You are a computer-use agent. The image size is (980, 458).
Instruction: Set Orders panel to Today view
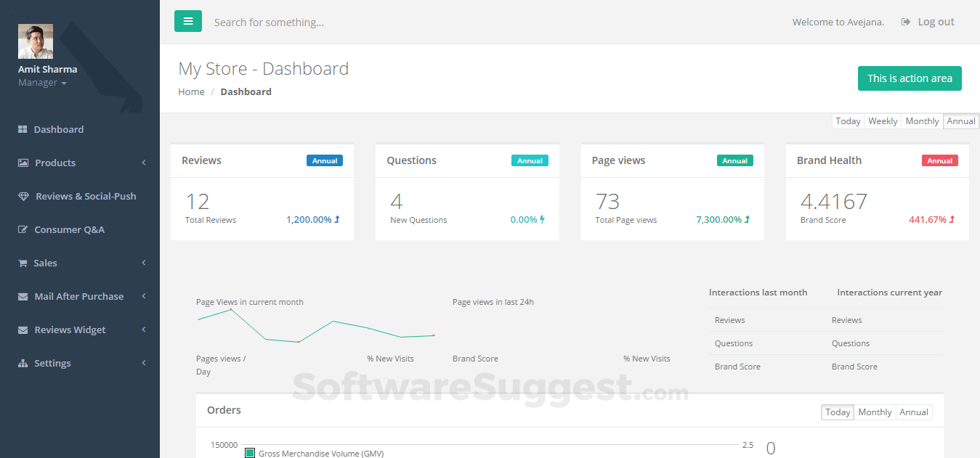click(x=837, y=412)
